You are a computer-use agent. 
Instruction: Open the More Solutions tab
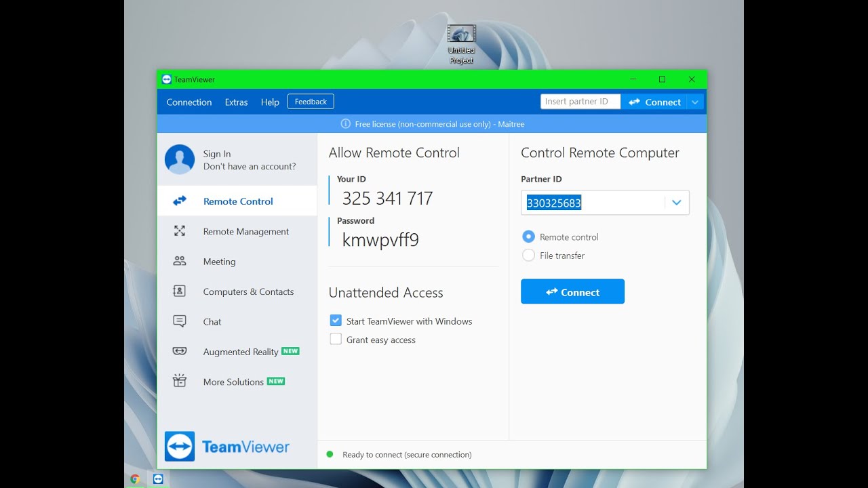237,382
